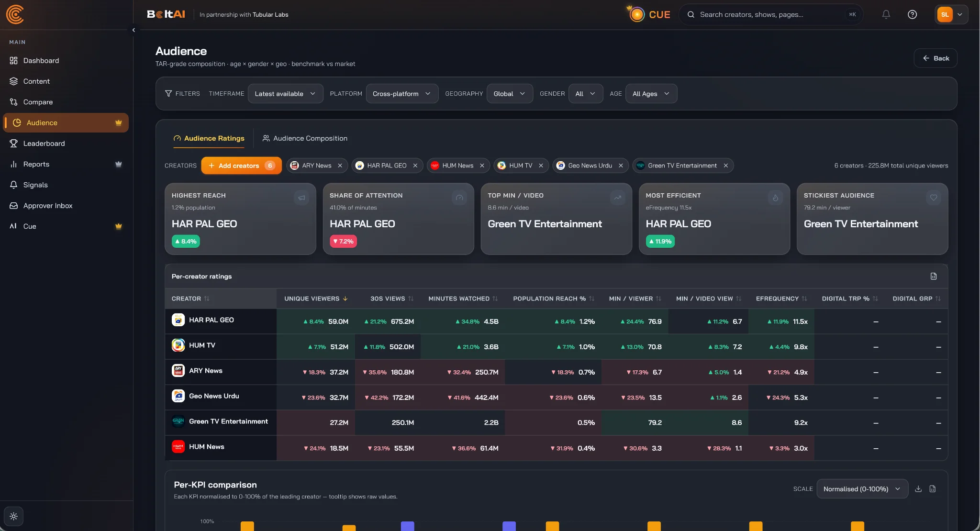The image size is (980, 531).
Task: Export Per-KPI comparison data file icon
Action: pyautogui.click(x=933, y=489)
